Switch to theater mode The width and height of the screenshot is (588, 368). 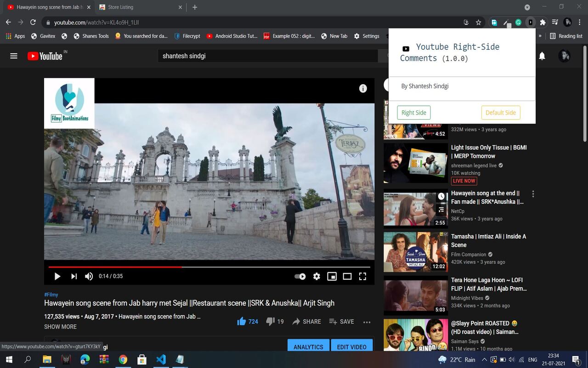[347, 276]
